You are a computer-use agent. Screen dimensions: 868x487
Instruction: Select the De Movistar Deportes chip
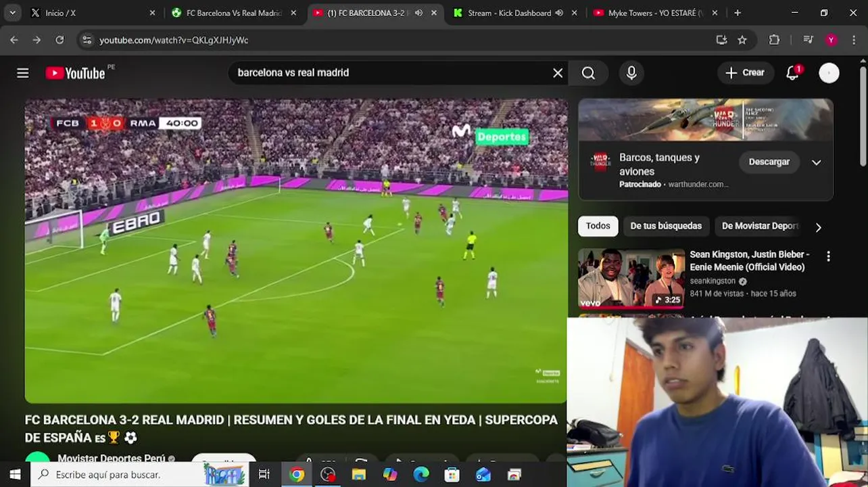760,226
